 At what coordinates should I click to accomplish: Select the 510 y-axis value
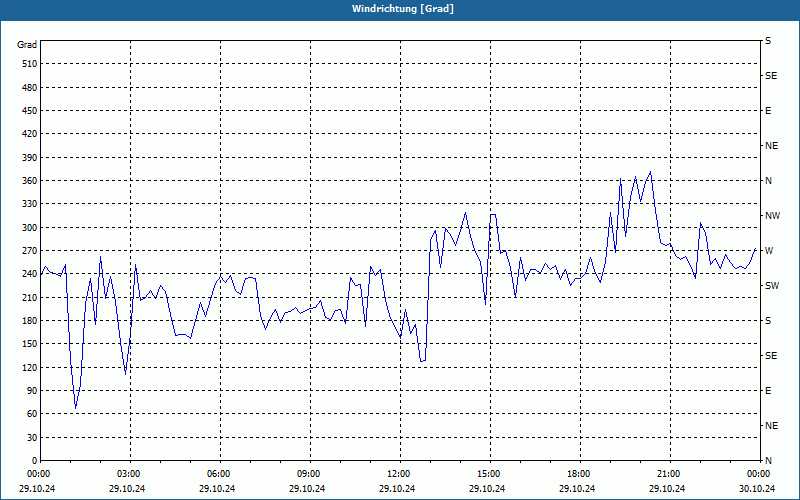[x=30, y=64]
